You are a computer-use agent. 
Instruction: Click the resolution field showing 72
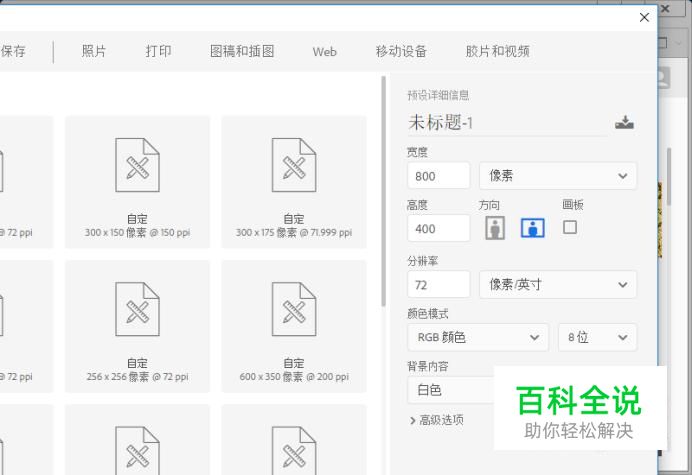click(x=438, y=284)
